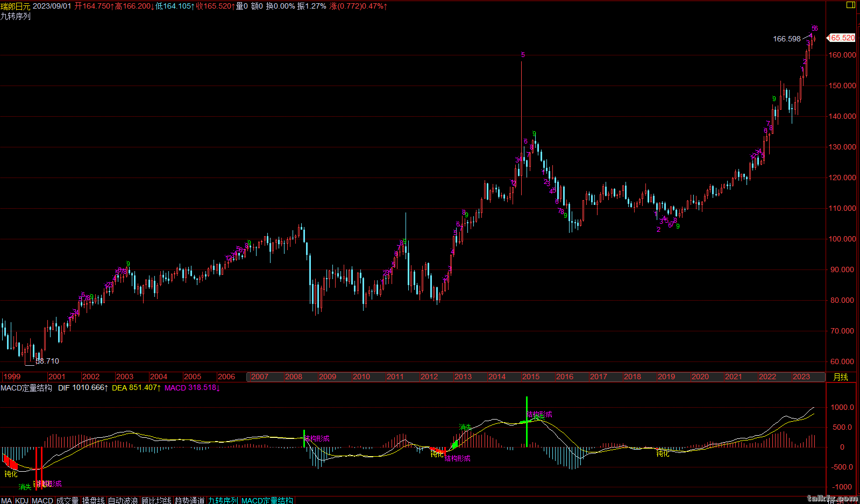Viewport: 860px width, 504px height.
Task: Select 2008 on the timeline range bar
Action: 294,377
